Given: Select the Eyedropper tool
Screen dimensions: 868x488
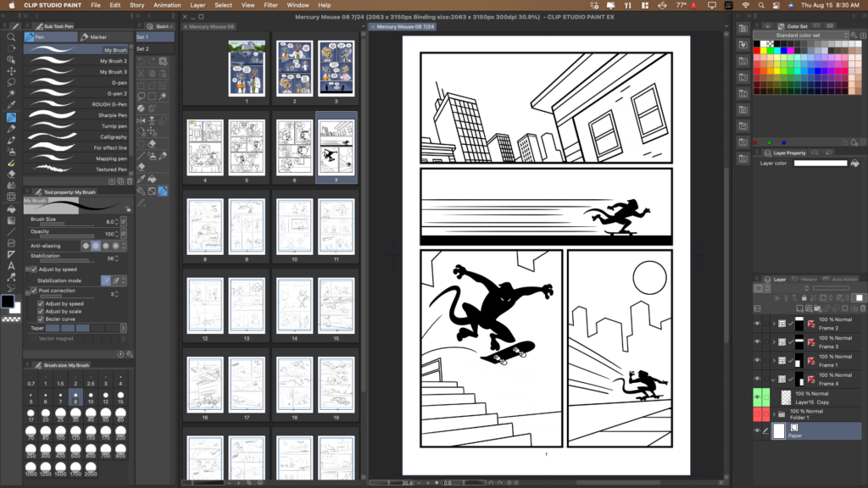Looking at the screenshot, I should coord(11,104).
